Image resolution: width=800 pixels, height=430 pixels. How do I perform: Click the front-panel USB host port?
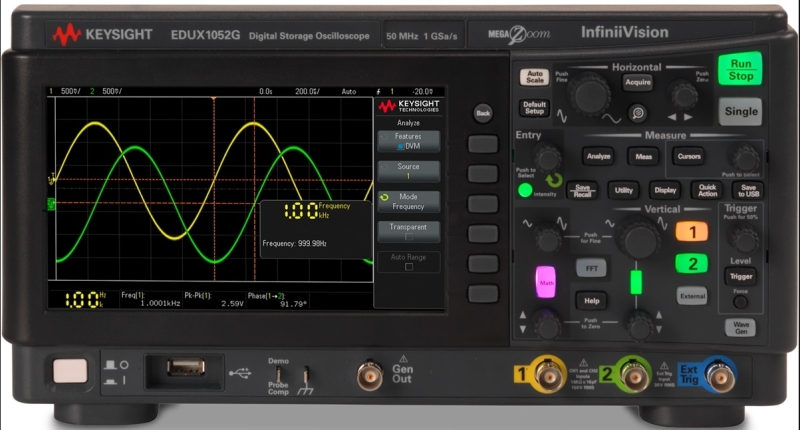[186, 367]
